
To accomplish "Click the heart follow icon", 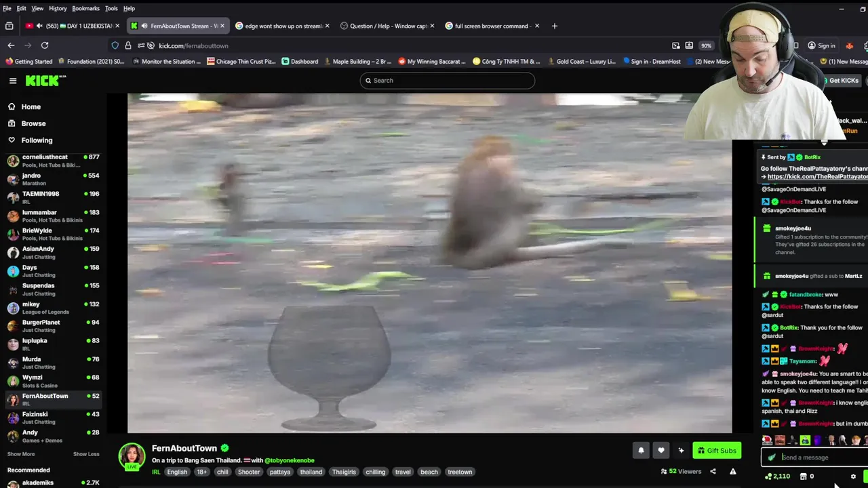I will click(661, 450).
